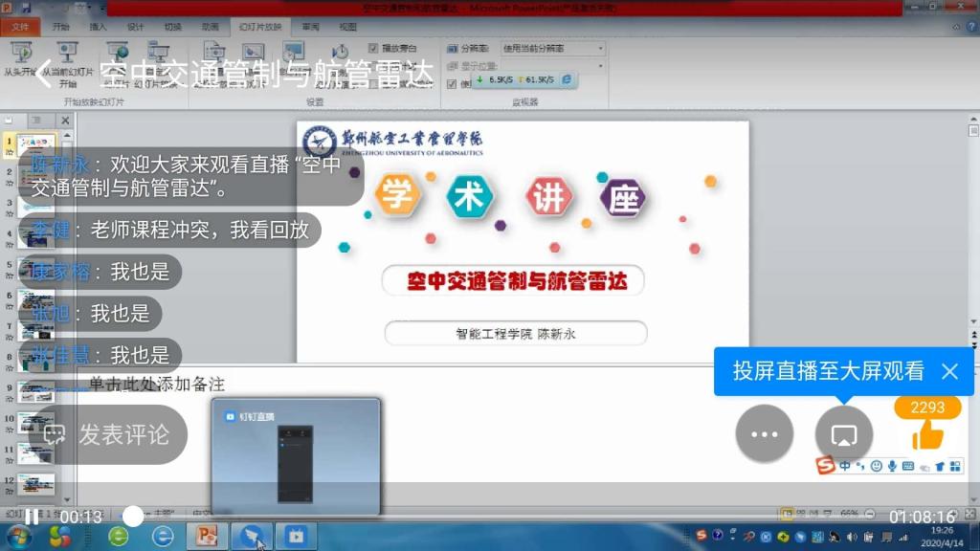Click the white progress bar knob
980x551 pixels.
tap(132, 516)
